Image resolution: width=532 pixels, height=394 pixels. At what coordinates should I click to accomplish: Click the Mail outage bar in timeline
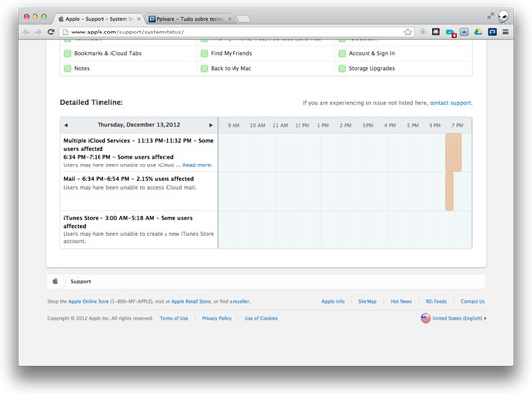(x=449, y=191)
